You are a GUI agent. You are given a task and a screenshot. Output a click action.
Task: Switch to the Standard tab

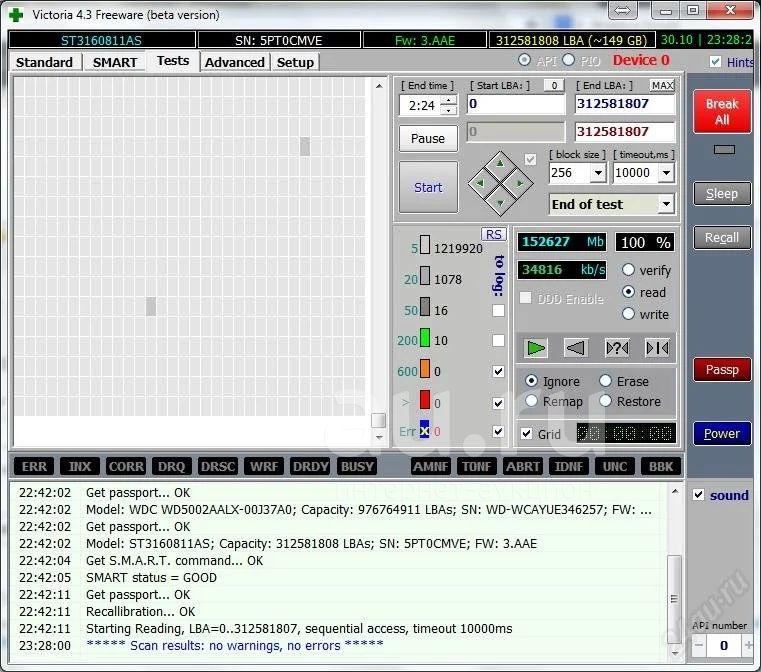tap(44, 63)
